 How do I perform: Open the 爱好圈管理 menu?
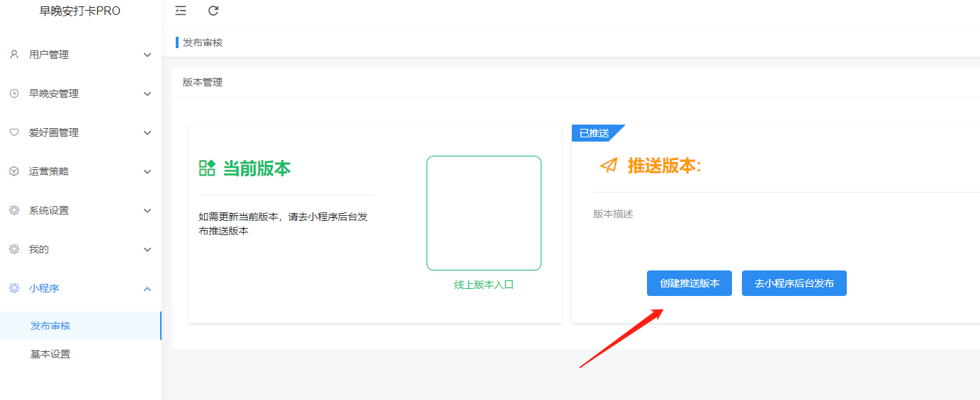81,132
